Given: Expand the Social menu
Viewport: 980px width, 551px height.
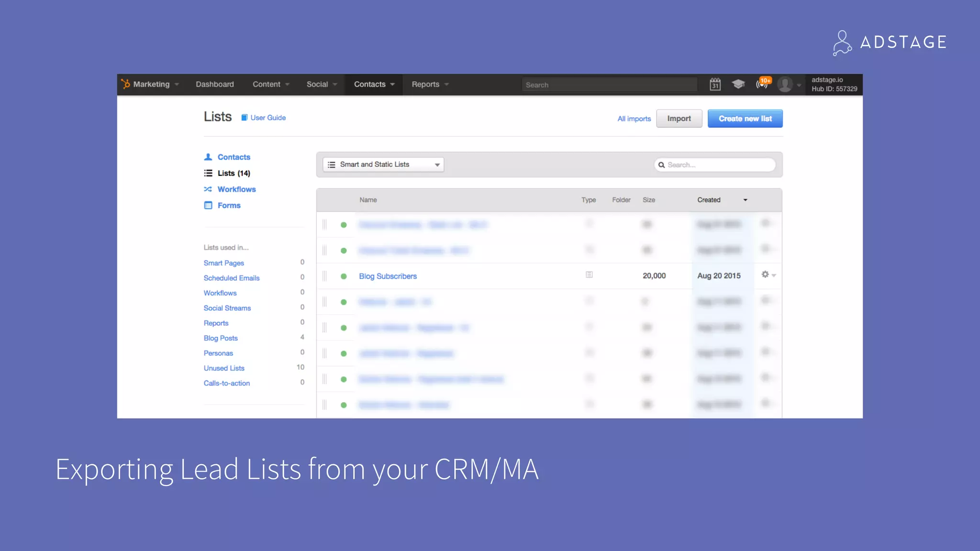Looking at the screenshot, I should click(322, 84).
